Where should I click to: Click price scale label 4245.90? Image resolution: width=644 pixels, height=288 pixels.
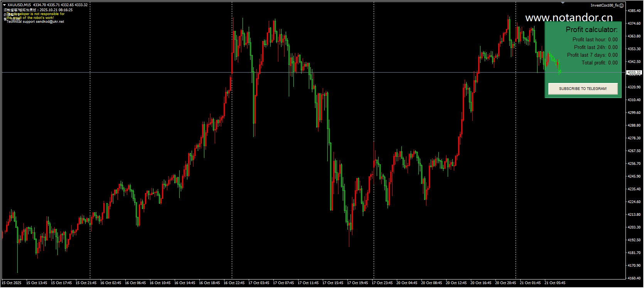tap(634, 176)
